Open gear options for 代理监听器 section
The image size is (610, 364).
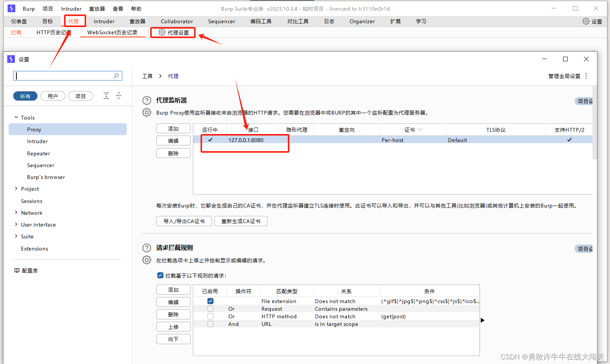point(147,112)
